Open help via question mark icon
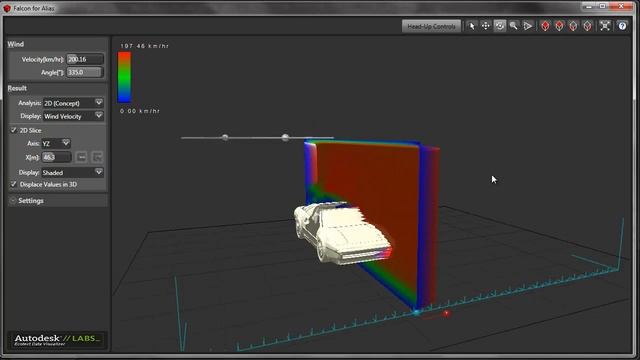The width and height of the screenshot is (640, 360). [x=622, y=26]
